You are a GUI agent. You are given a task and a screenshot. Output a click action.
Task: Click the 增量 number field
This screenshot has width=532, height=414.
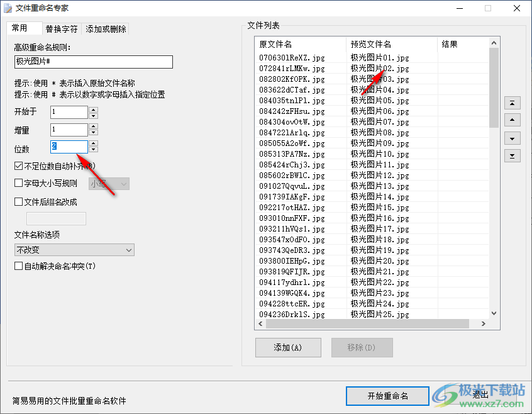[69, 130]
